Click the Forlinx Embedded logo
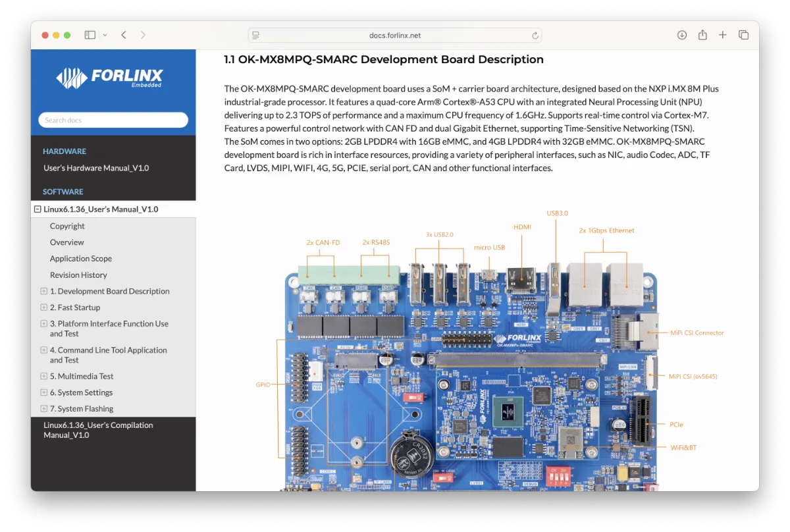This screenshot has height=532, width=790. click(x=109, y=78)
